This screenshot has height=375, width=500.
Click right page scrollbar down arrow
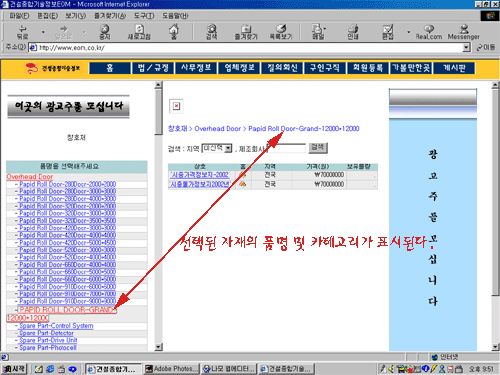pos(495,347)
